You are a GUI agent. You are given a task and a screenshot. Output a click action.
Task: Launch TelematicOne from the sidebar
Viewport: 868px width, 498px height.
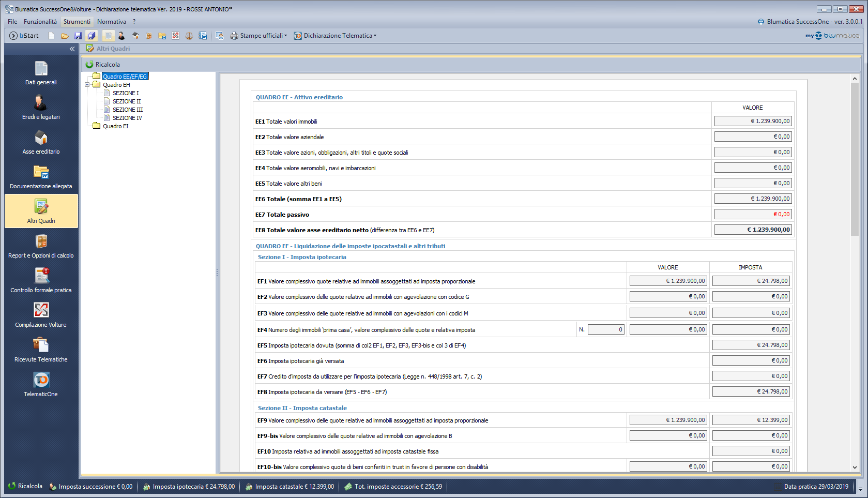41,385
